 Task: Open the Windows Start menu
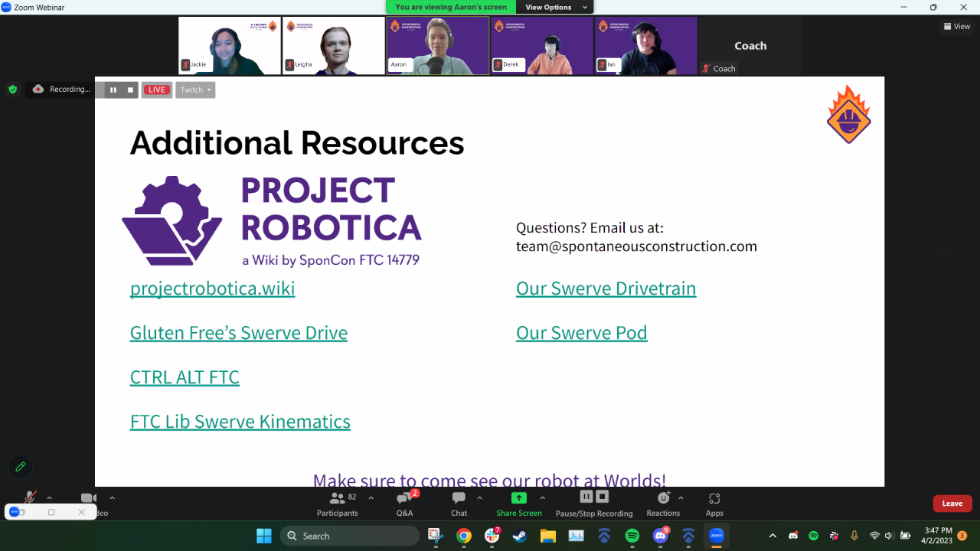263,536
